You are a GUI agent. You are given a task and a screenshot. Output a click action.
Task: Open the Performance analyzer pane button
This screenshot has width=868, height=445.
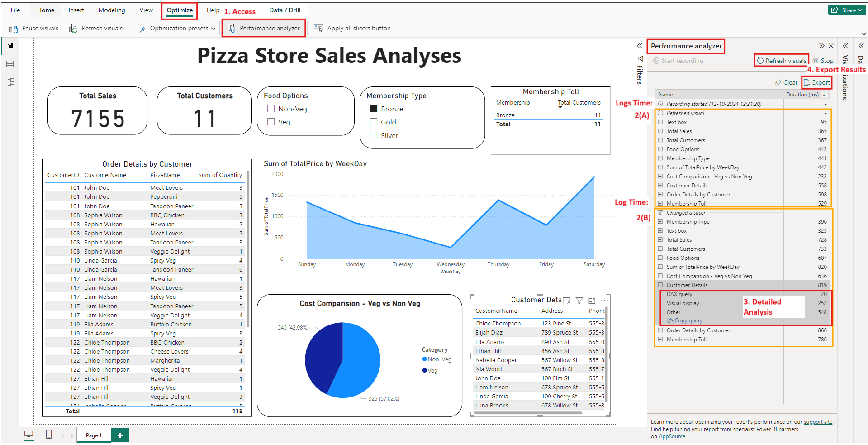[264, 28]
